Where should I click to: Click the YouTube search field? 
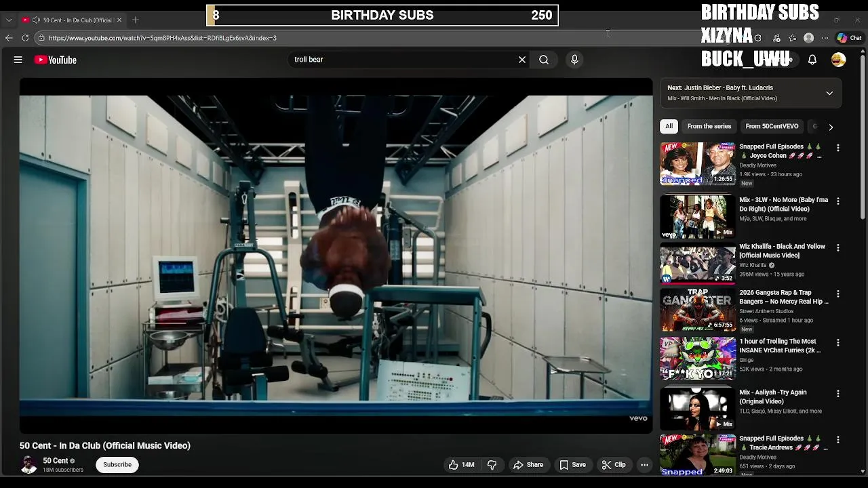coord(403,60)
